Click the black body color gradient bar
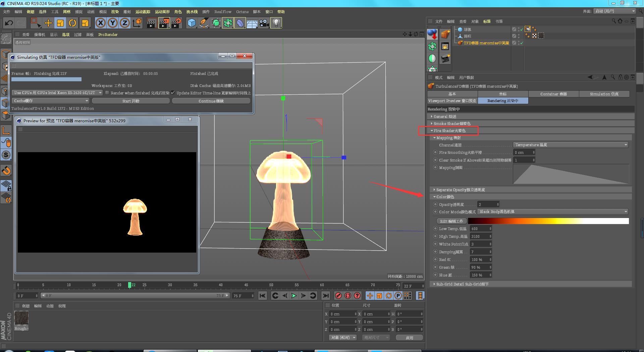Image resolution: width=644 pixels, height=352 pixels. tap(548, 221)
